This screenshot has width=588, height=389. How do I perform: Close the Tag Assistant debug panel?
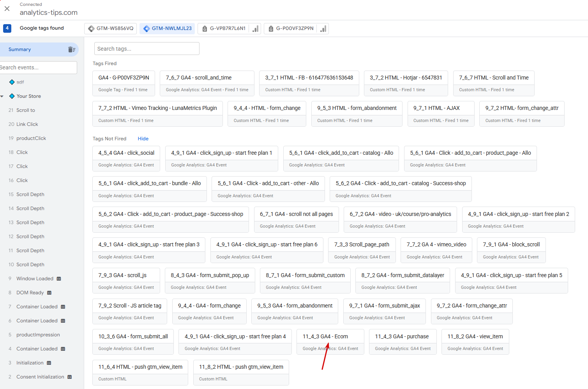7,9
